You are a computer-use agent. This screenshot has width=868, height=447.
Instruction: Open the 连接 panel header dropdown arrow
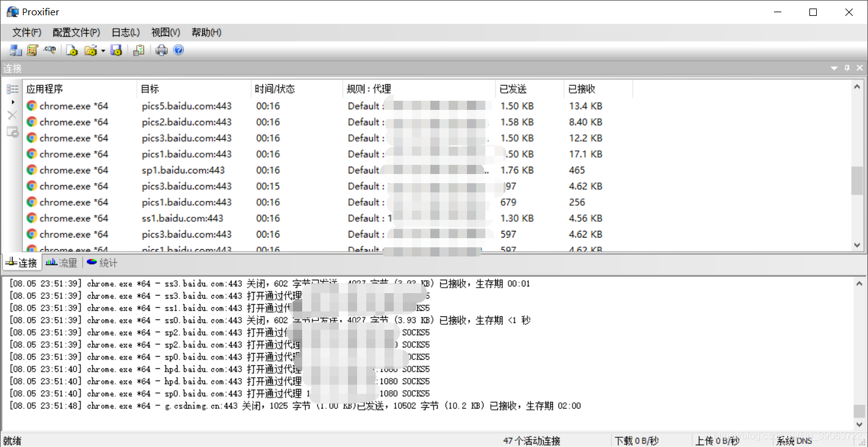pos(834,68)
